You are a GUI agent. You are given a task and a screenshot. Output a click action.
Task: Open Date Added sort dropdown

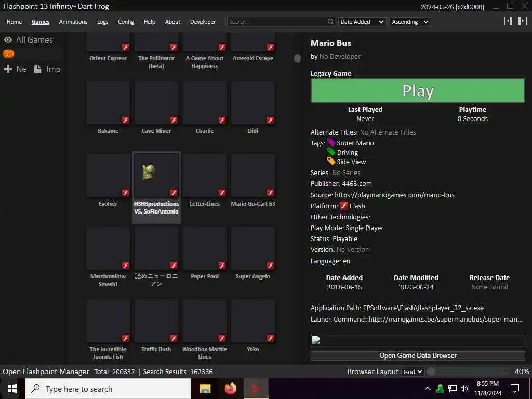click(x=362, y=22)
